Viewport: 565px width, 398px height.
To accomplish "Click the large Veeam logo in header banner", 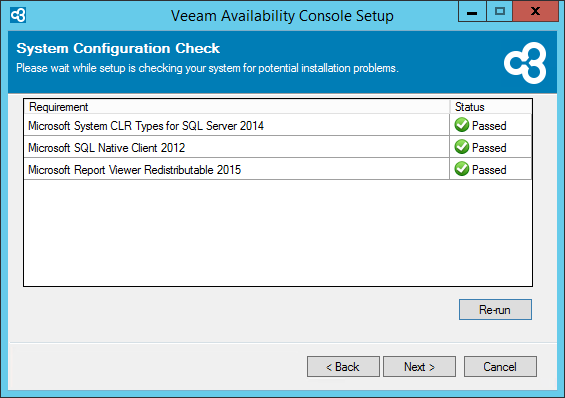I will 525,63.
